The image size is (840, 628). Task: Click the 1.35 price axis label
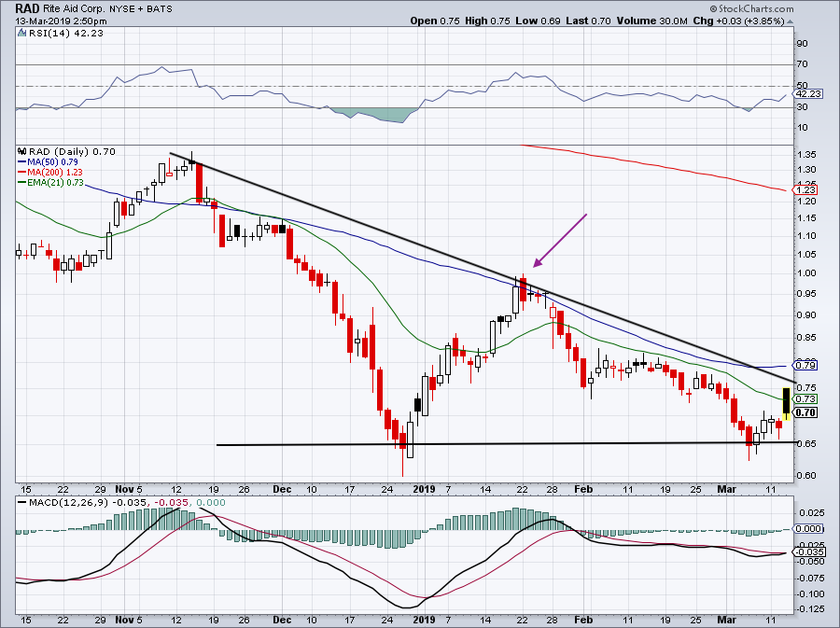806,155
